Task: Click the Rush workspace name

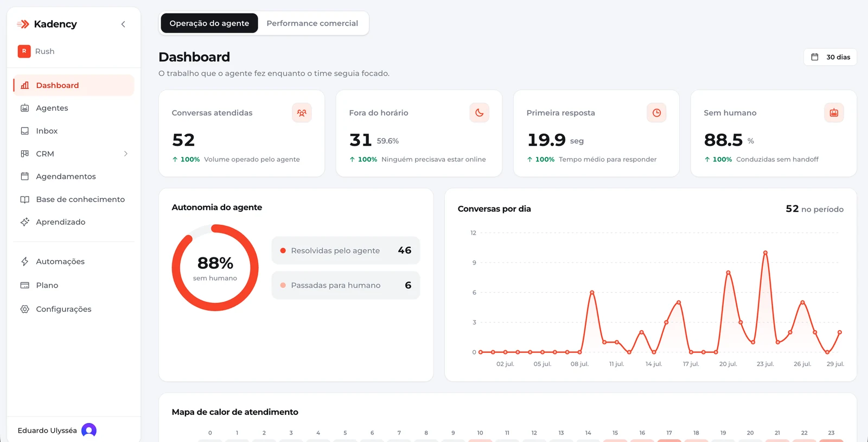Action: (44, 51)
